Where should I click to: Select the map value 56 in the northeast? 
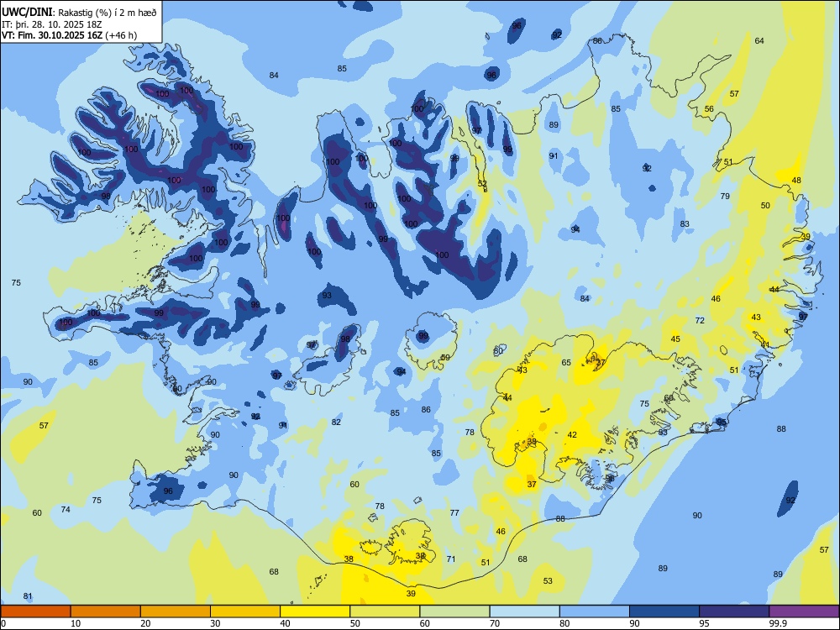709,108
